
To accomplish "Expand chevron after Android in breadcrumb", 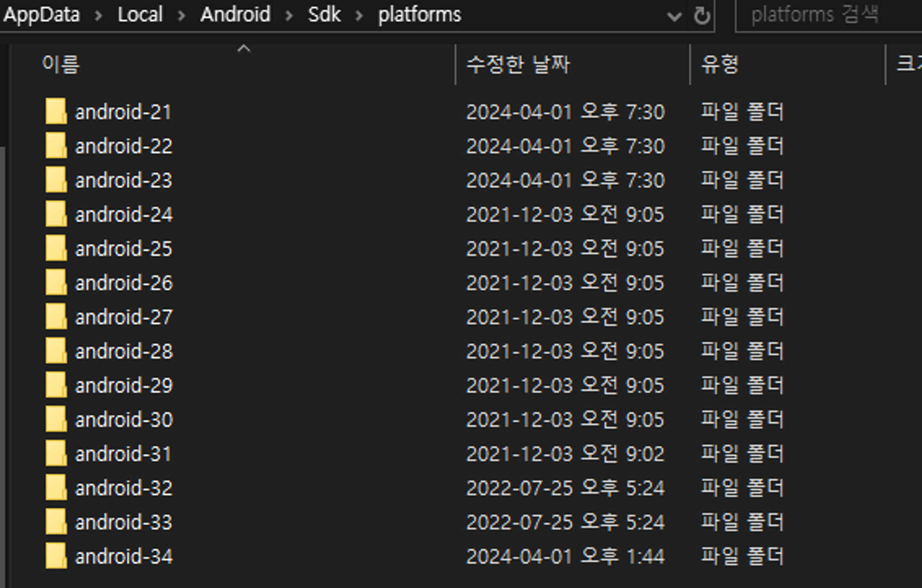I will 289,16.
